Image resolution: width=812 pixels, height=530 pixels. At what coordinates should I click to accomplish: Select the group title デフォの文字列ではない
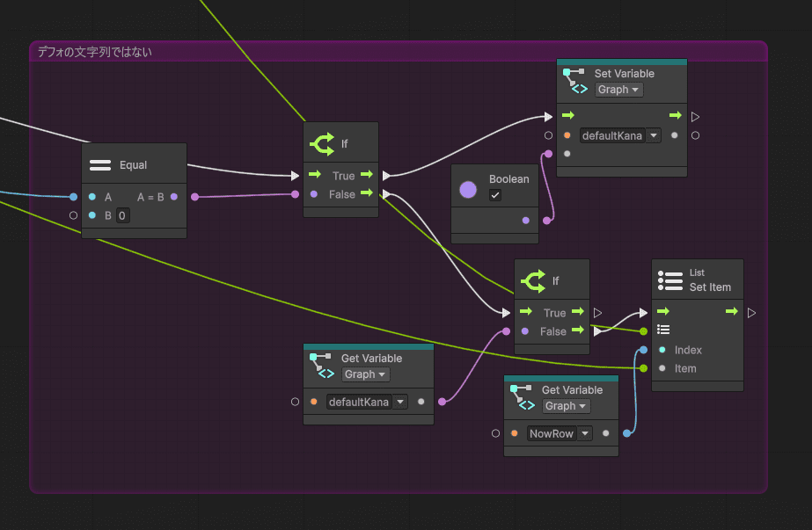[x=95, y=52]
